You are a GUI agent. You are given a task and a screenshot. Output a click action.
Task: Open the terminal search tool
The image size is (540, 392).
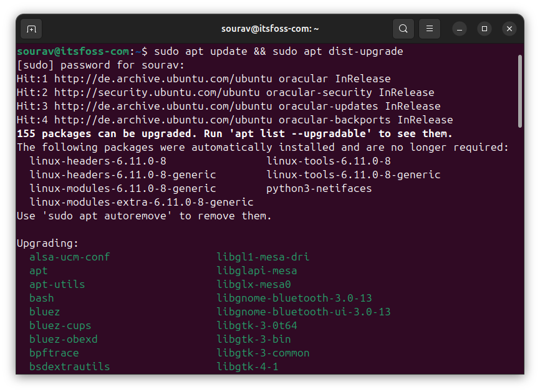pyautogui.click(x=403, y=29)
